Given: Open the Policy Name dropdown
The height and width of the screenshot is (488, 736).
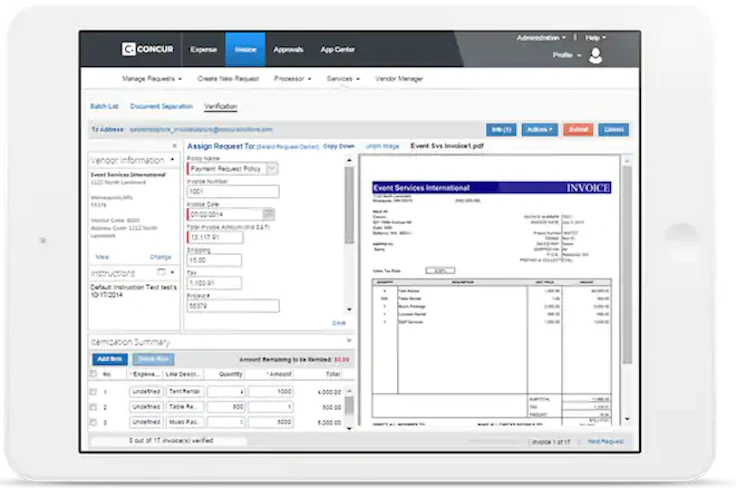Looking at the screenshot, I should 272,168.
